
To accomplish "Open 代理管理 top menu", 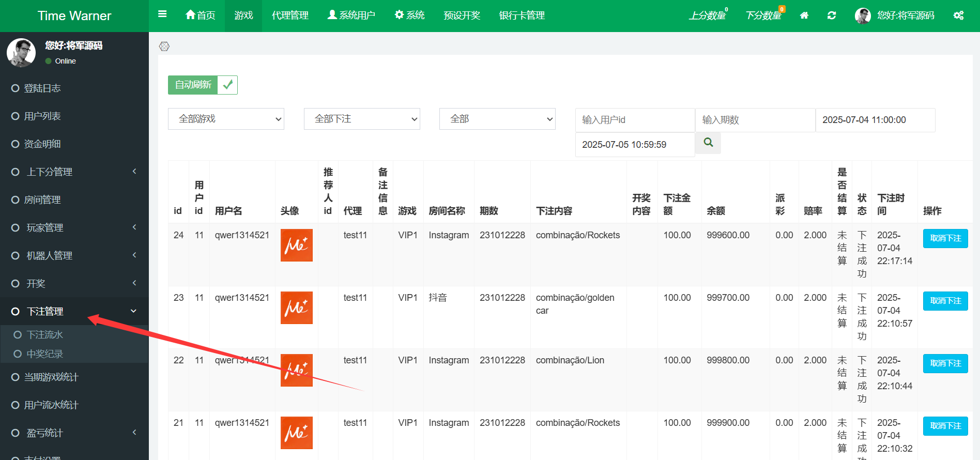I will tap(290, 16).
